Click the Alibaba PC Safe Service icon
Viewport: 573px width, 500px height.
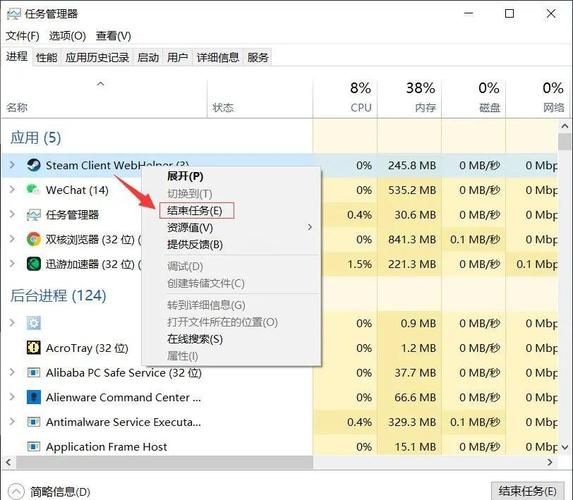click(x=34, y=372)
